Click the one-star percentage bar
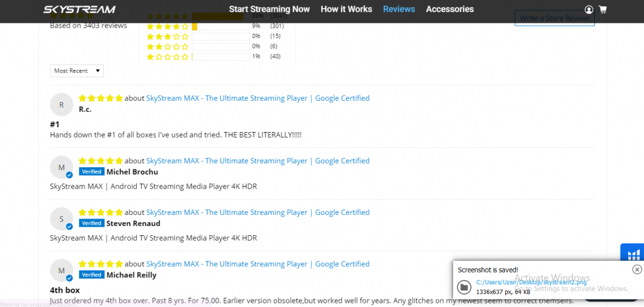The height and width of the screenshot is (307, 644). pos(220,56)
